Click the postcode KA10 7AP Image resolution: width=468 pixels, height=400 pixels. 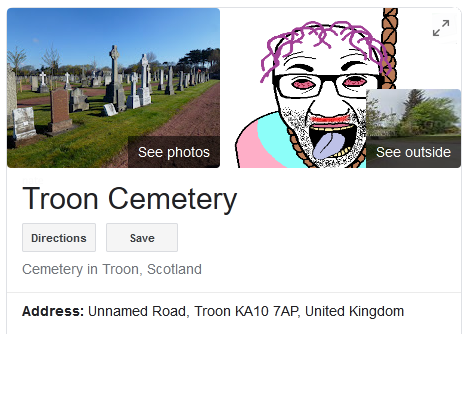click(x=266, y=311)
